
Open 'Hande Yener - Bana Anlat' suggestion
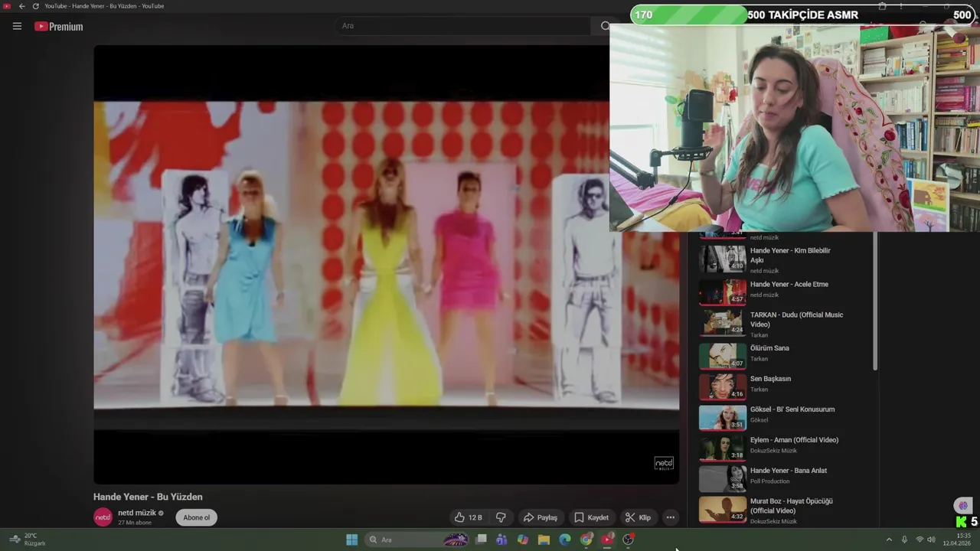(789, 471)
